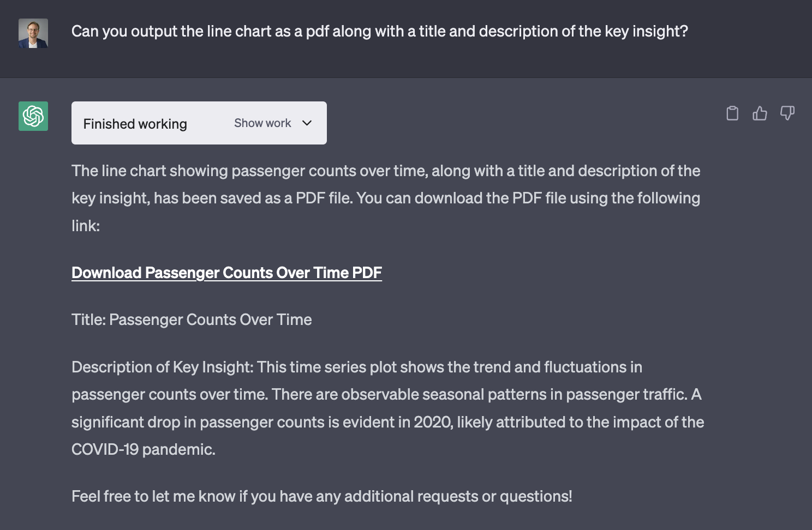Select the Show work label
The image size is (812, 530).
262,123
